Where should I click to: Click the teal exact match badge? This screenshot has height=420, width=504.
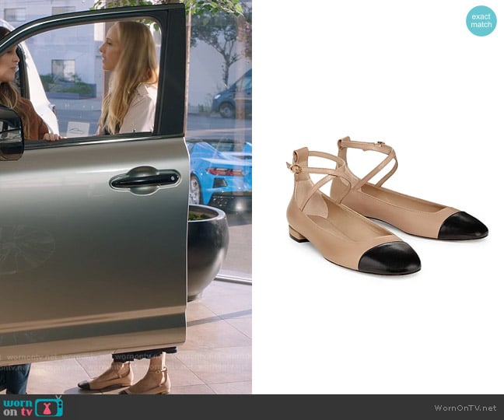(x=481, y=20)
